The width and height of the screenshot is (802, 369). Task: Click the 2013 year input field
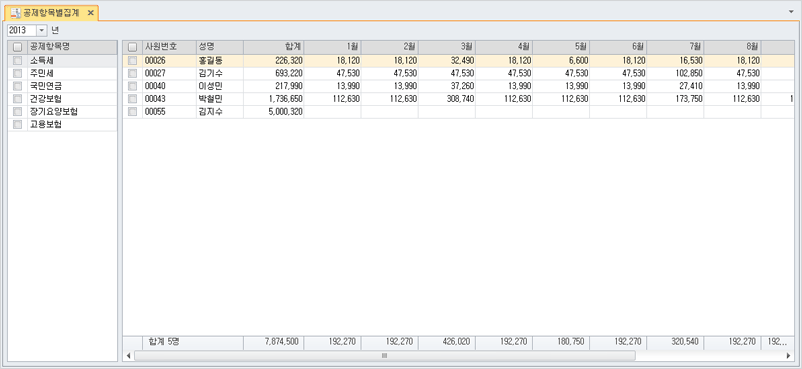click(x=21, y=30)
